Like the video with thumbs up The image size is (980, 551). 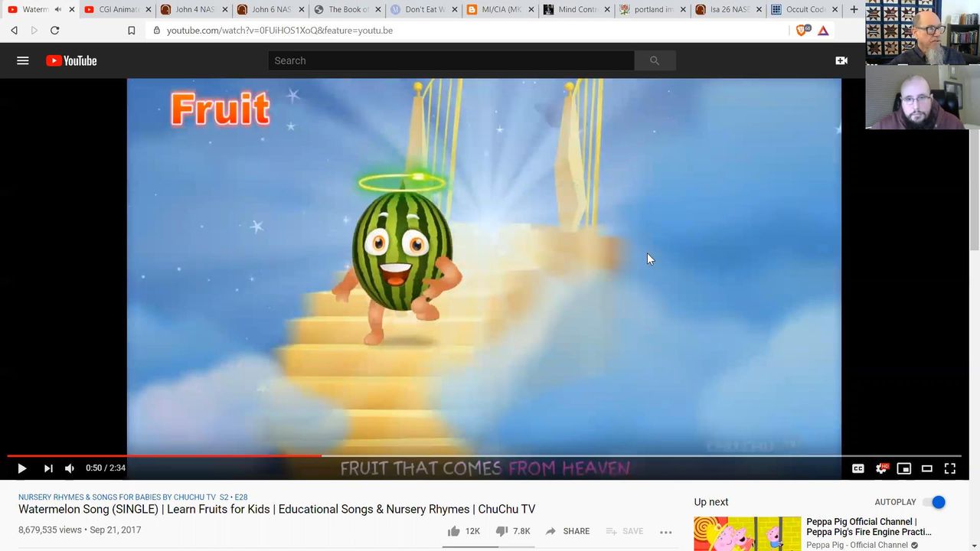point(454,531)
